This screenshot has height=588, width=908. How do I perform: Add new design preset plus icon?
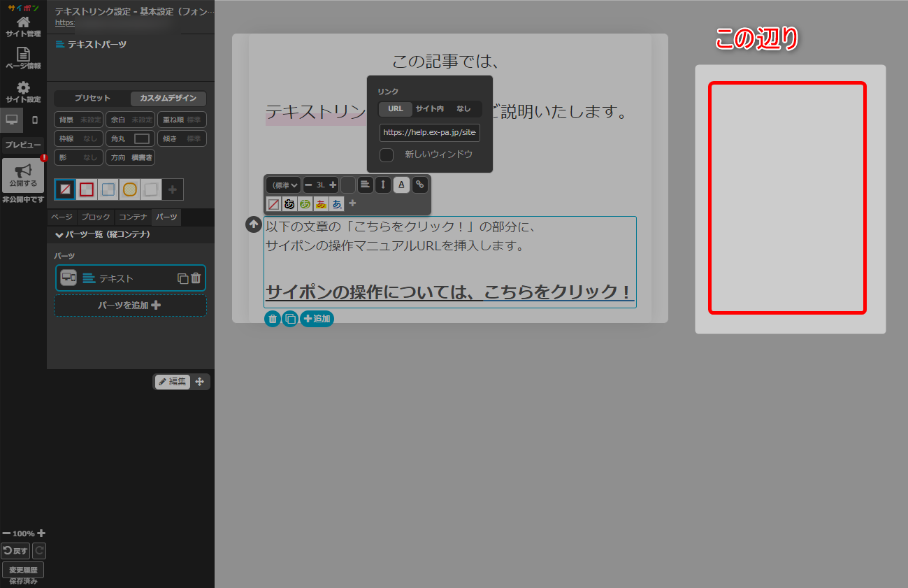point(173,189)
